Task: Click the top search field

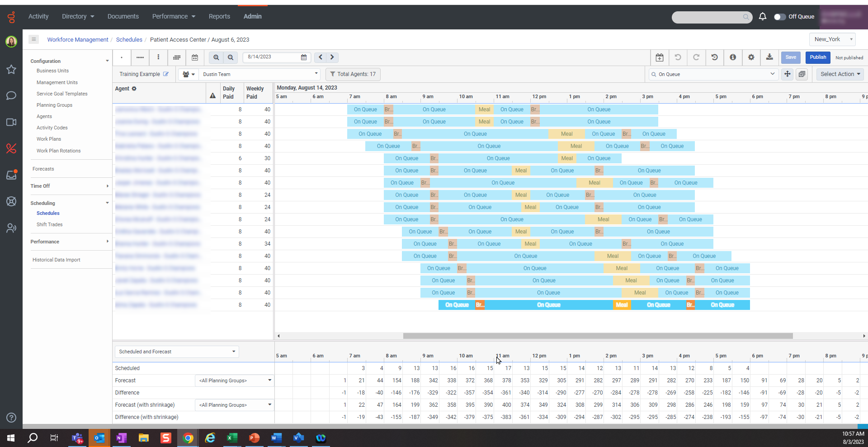Action: click(712, 17)
